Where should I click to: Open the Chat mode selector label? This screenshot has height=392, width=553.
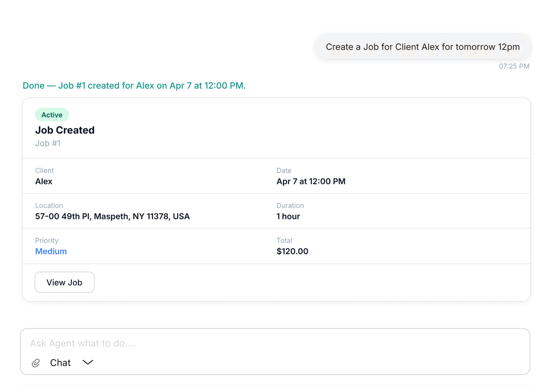(60, 363)
